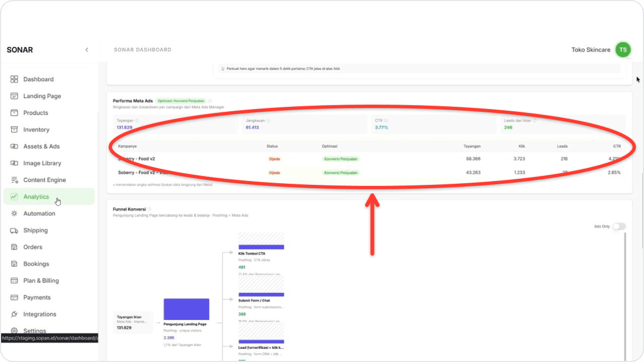Click Dijeda status in the 43.263 row
The image size is (644, 362).
(x=274, y=173)
